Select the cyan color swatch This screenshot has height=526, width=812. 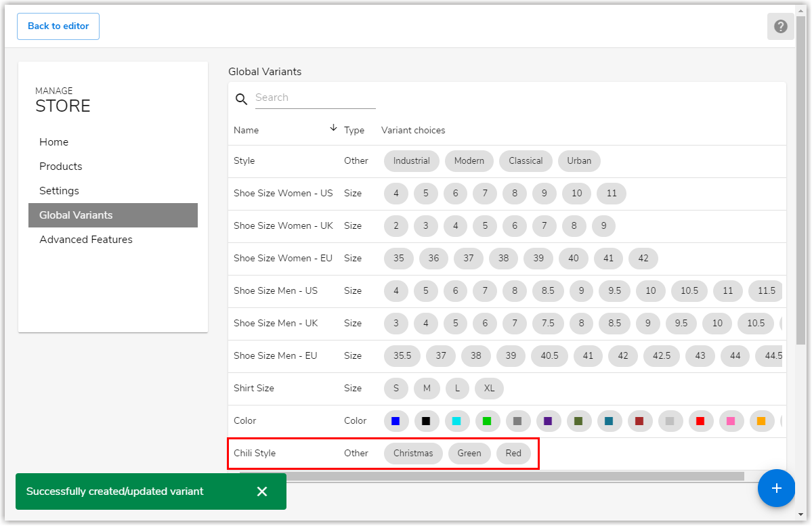[x=456, y=421]
